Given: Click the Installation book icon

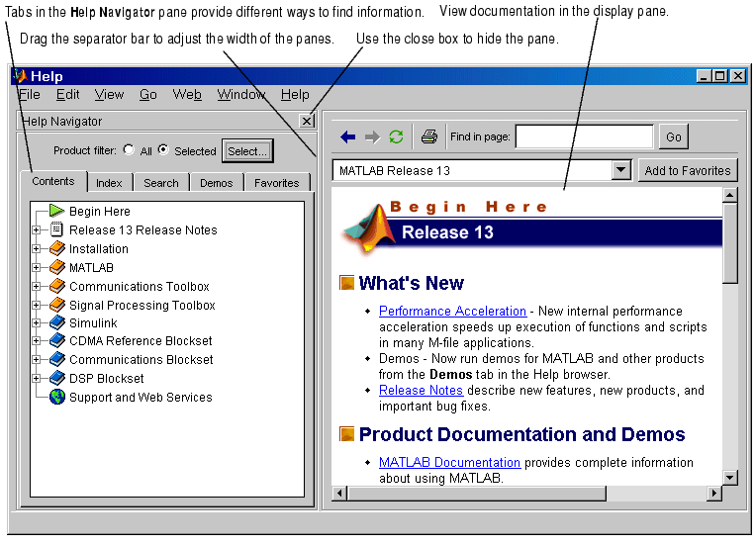Looking at the screenshot, I should coord(56,248).
